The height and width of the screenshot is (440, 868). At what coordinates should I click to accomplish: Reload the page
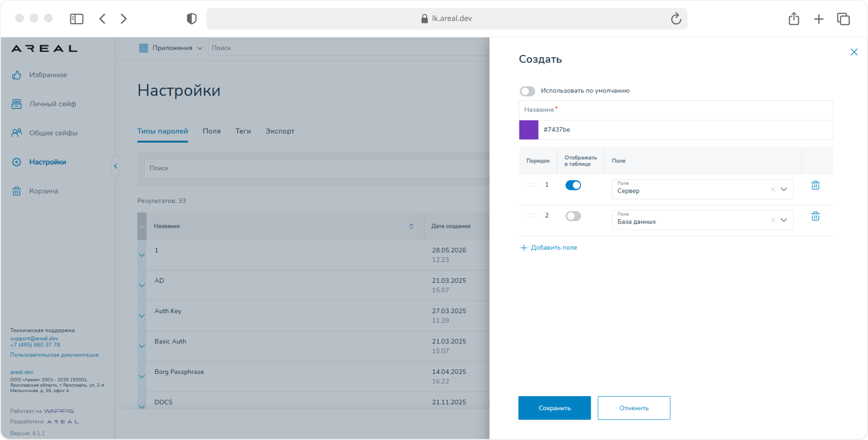[x=676, y=19]
